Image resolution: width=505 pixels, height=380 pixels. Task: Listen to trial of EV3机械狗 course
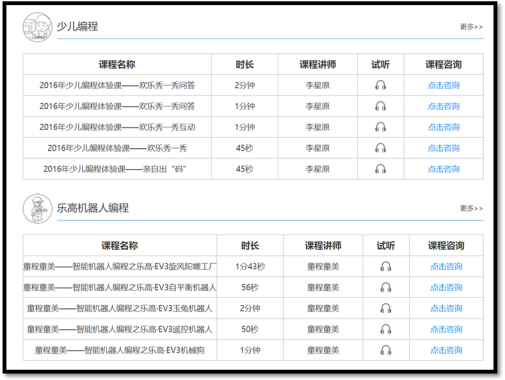pos(386,350)
